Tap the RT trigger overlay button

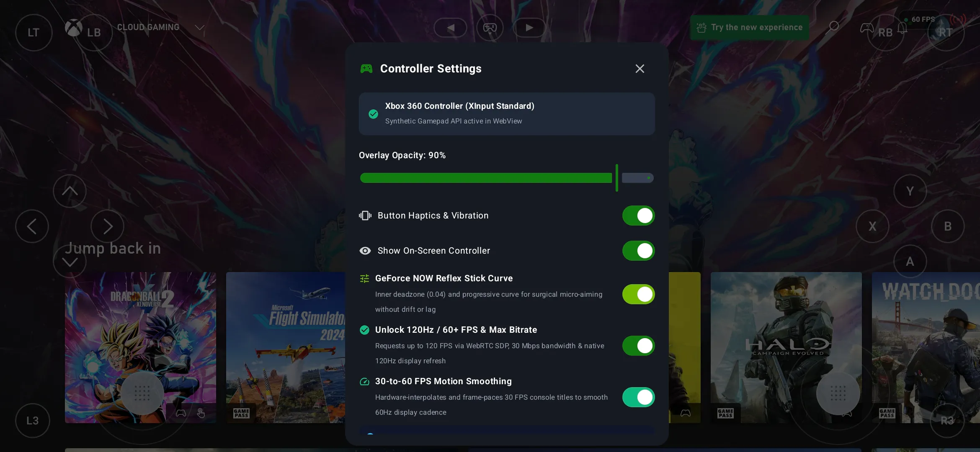[x=946, y=33]
